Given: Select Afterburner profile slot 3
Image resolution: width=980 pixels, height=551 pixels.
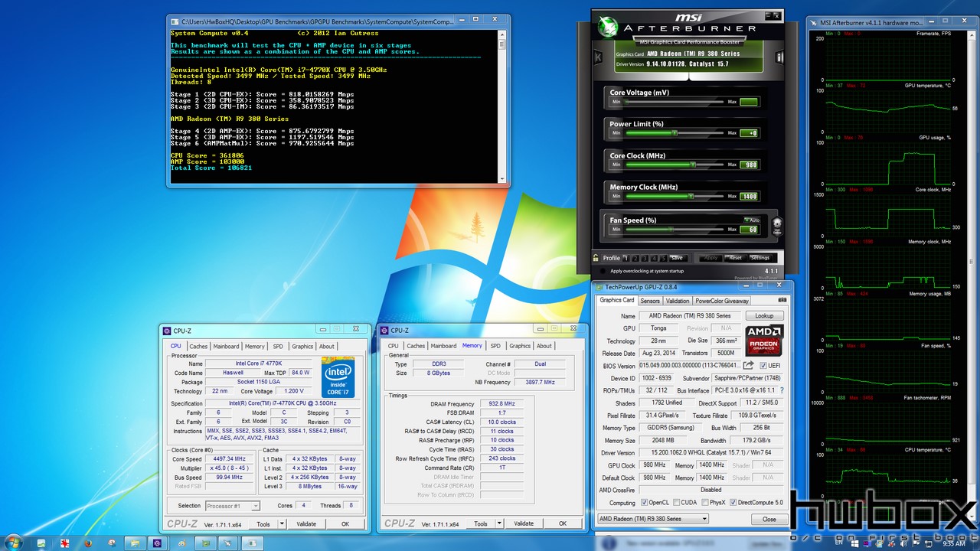Looking at the screenshot, I should tap(645, 258).
